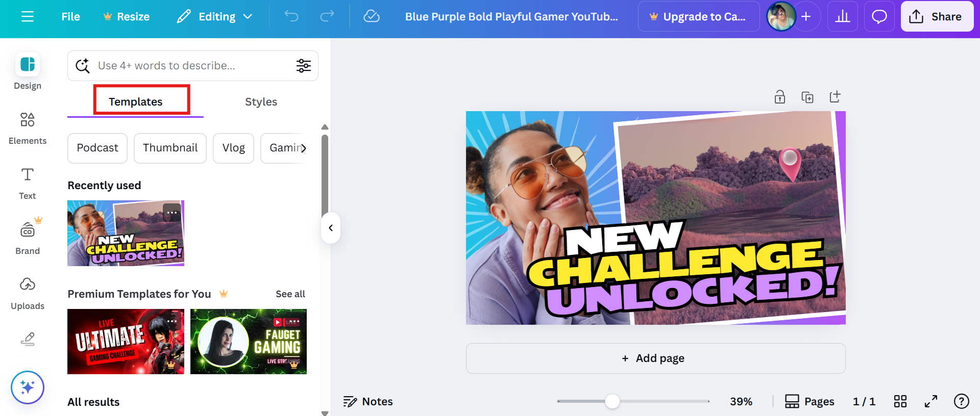
Task: Open the Text side panel
Action: pos(28,184)
